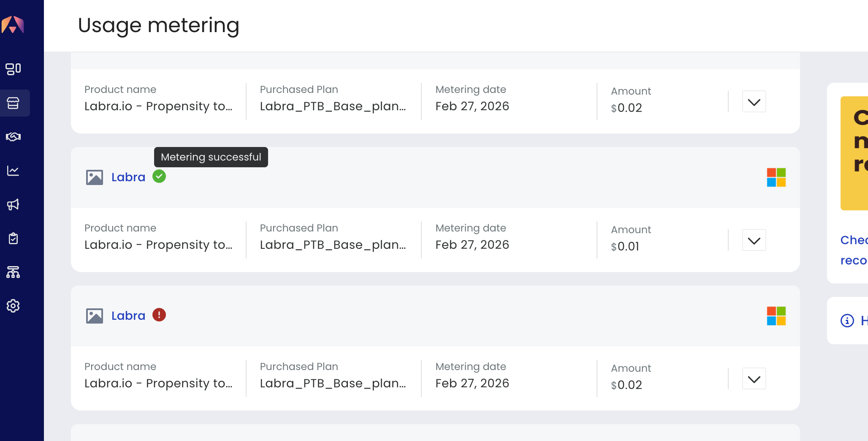This screenshot has height=441, width=868.
Task: Click the red metering error status icon
Action: click(159, 315)
